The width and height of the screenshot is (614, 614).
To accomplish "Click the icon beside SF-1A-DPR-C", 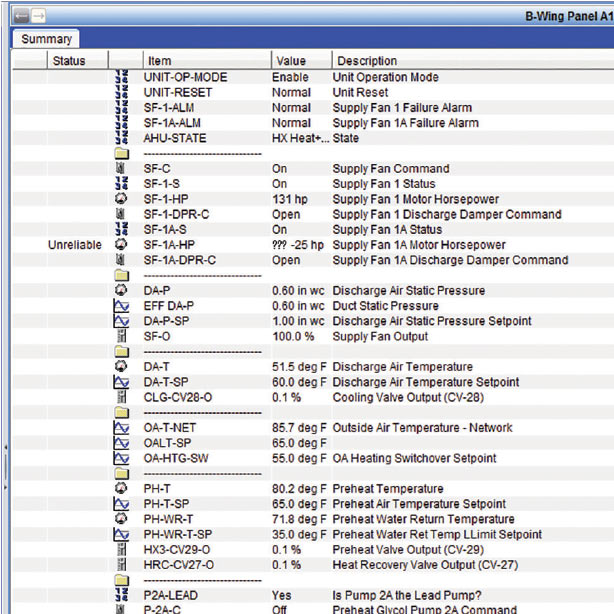I will pyautogui.click(x=121, y=260).
